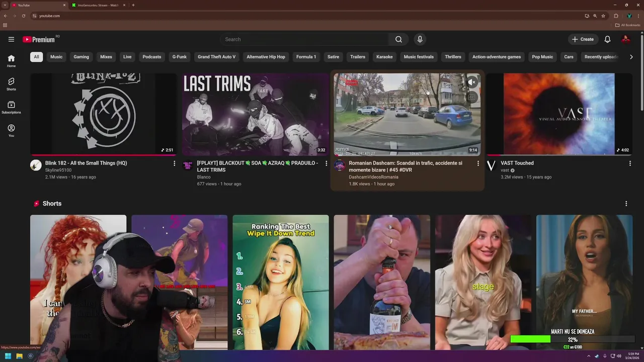
Task: Select the Mixes filter chip
Action: tap(106, 57)
